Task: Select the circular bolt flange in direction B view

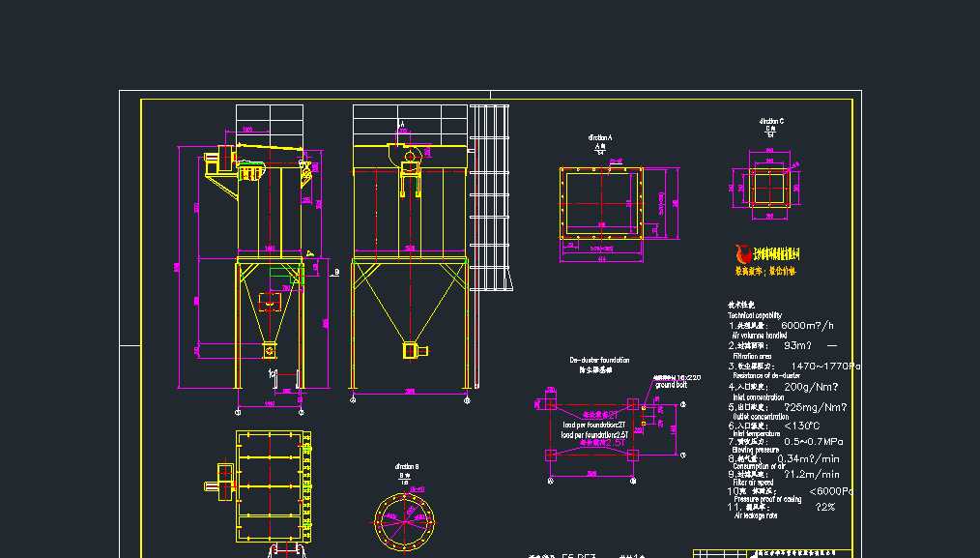Action: pos(404,522)
